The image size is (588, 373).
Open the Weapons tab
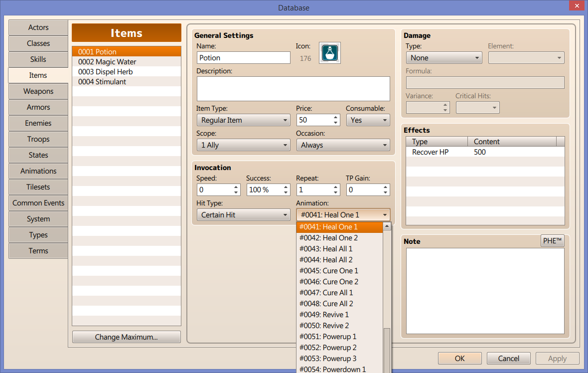tap(38, 91)
